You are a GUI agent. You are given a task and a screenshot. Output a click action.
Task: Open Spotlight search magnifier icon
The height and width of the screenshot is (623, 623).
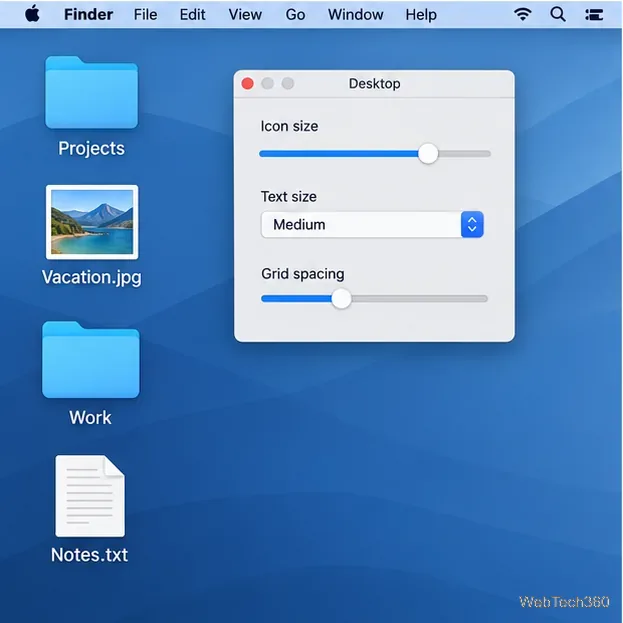coord(558,14)
